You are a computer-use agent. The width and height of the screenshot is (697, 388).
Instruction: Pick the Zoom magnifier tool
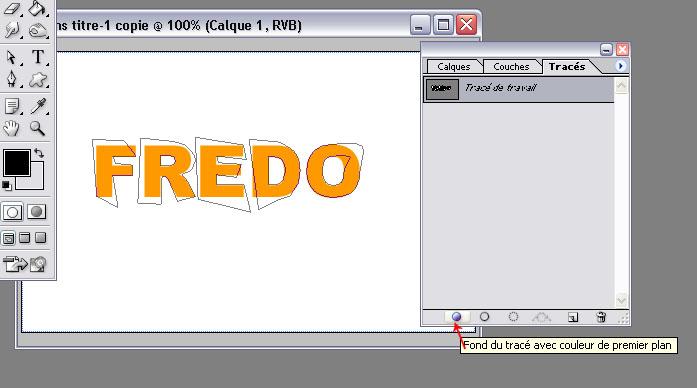pos(38,128)
